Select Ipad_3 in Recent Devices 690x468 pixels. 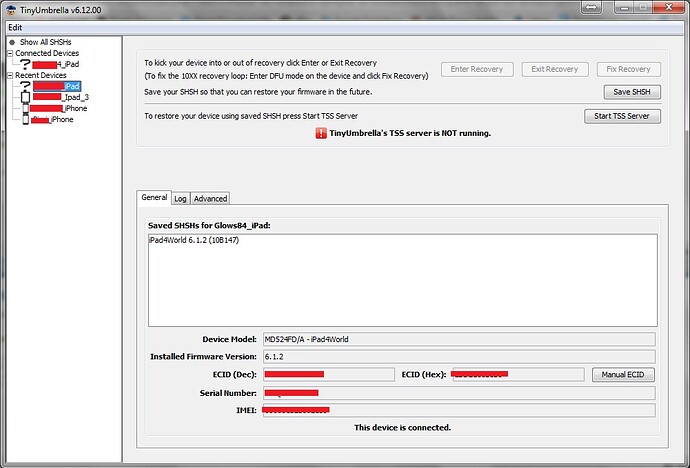point(75,97)
